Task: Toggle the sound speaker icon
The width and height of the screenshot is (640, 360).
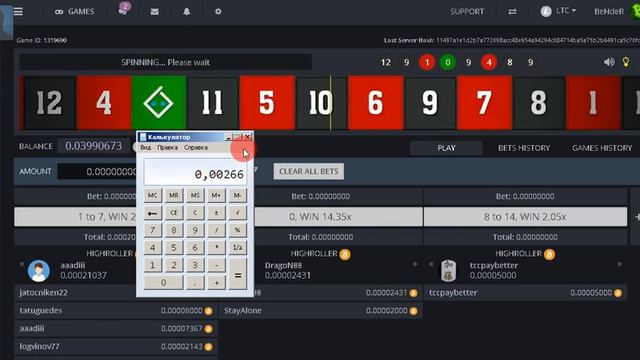Action: [x=609, y=62]
